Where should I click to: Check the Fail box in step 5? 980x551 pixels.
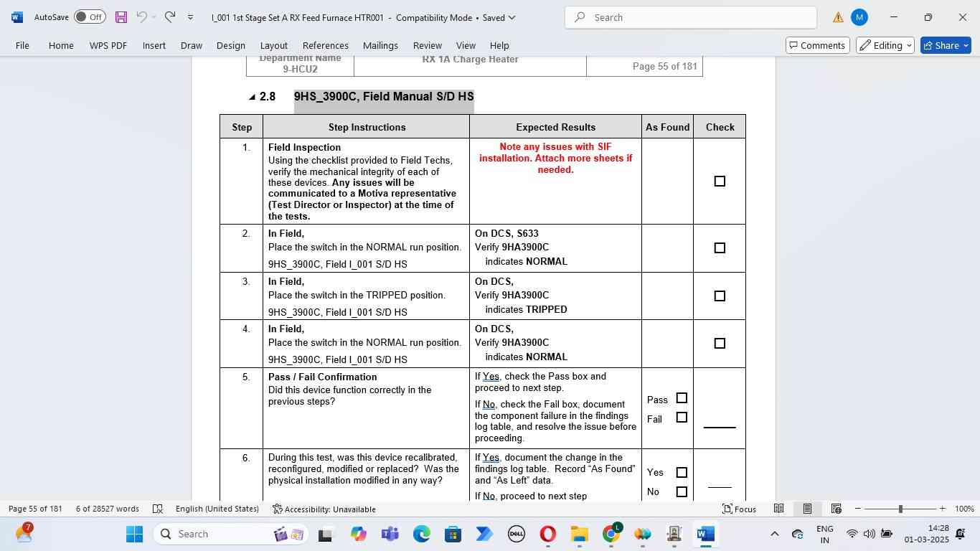(682, 418)
